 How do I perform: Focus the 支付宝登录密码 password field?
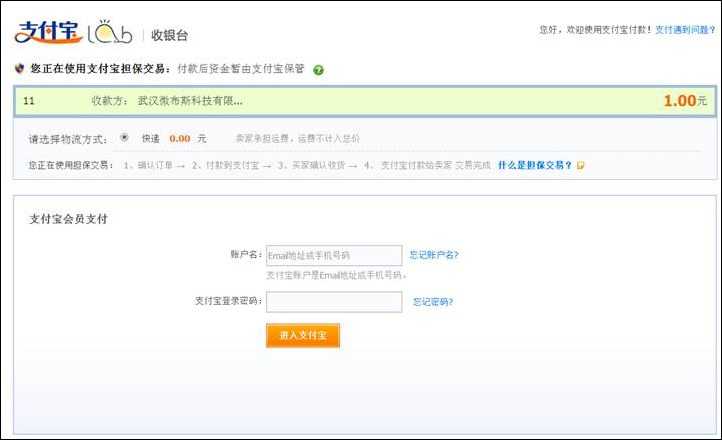tap(334, 302)
